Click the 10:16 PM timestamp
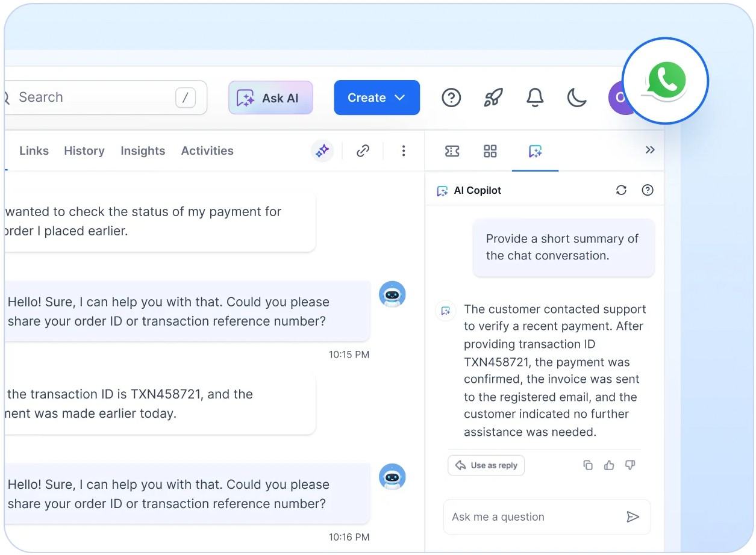The image size is (756, 555). [349, 537]
